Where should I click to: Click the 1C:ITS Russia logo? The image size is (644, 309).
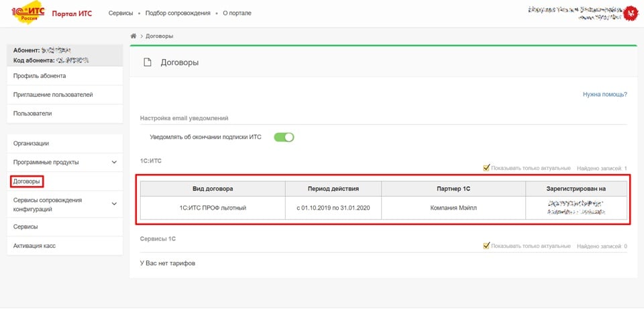(27, 13)
